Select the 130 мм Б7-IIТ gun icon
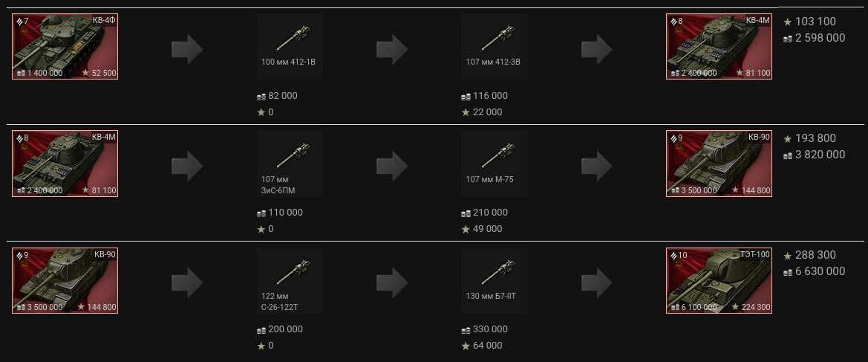The image size is (868, 362). click(494, 279)
